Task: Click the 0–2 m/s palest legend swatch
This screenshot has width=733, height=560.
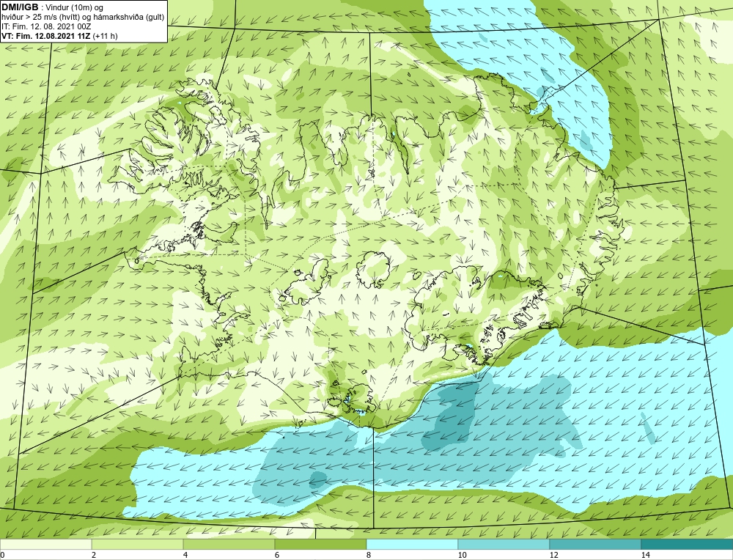Action: (45, 545)
